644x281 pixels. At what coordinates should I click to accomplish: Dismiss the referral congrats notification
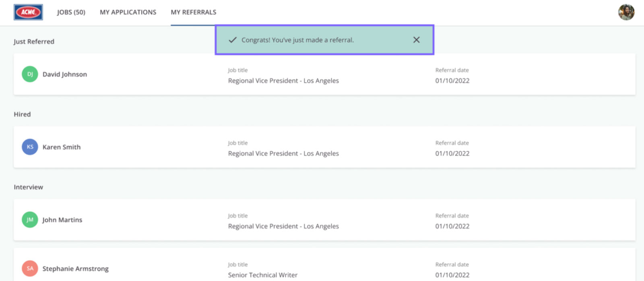pos(416,40)
